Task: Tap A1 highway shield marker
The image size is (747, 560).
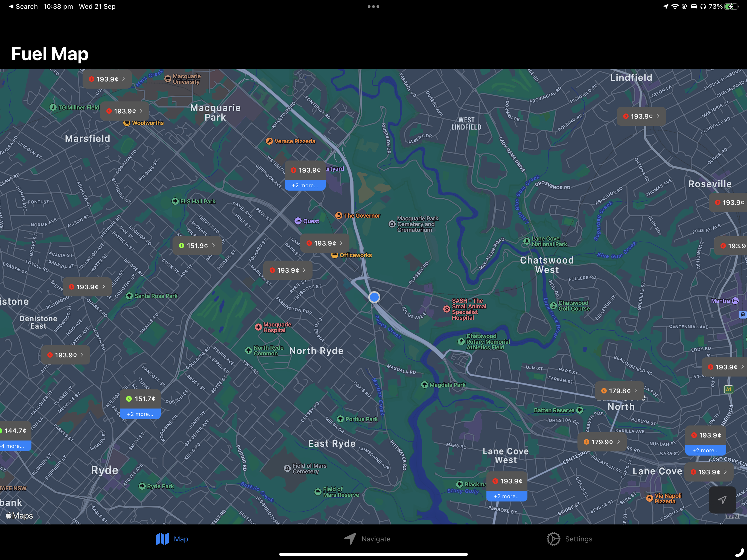Action: [729, 389]
